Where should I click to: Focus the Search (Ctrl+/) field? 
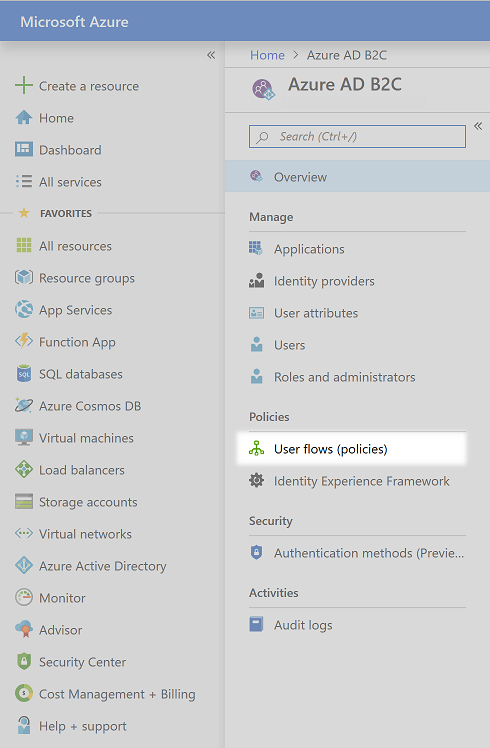pos(357,136)
